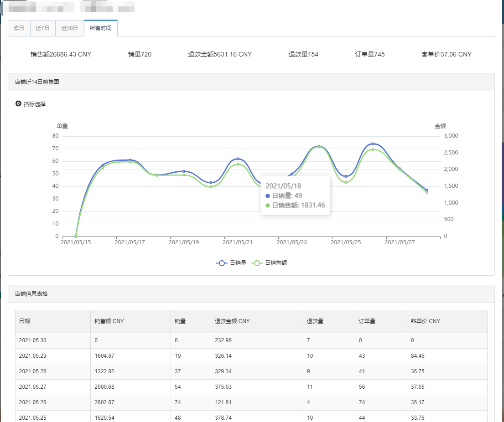Click the blue 日销量 legend marker

[x=222, y=263]
